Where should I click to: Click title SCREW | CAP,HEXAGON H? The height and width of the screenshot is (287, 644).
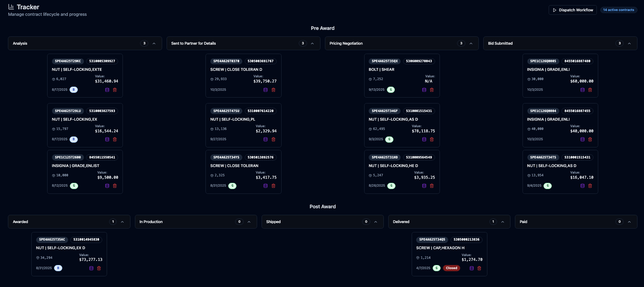(x=440, y=248)
